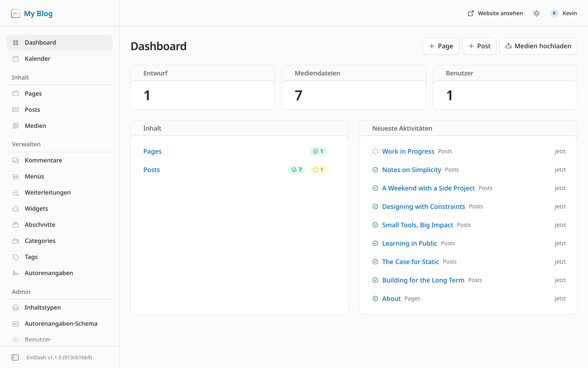
Task: Open Benutzer in the Admin section
Action: click(x=59, y=340)
